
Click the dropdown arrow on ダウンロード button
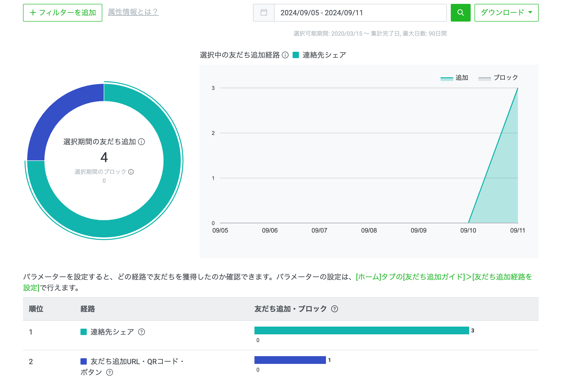pyautogui.click(x=530, y=13)
